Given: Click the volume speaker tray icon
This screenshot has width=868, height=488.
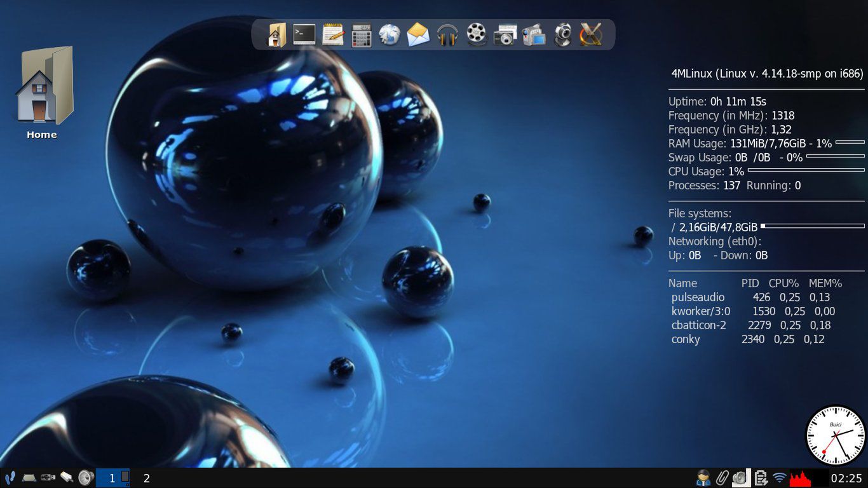Looking at the screenshot, I should tap(740, 478).
